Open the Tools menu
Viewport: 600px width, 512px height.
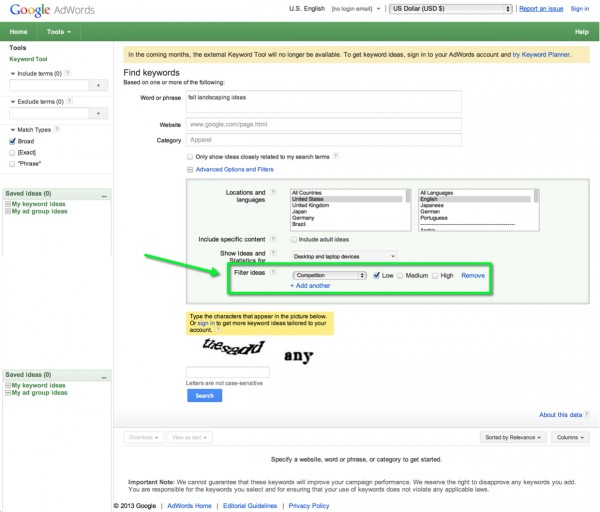tap(59, 32)
